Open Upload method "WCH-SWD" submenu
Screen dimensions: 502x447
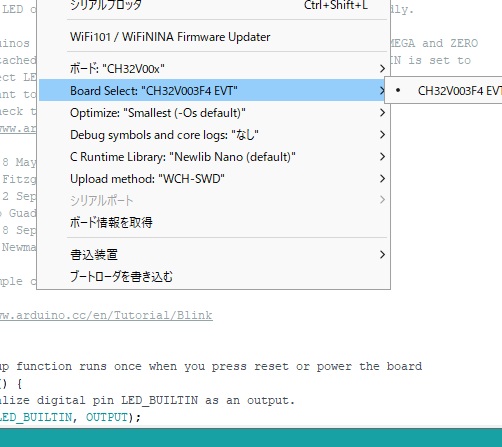point(213,179)
